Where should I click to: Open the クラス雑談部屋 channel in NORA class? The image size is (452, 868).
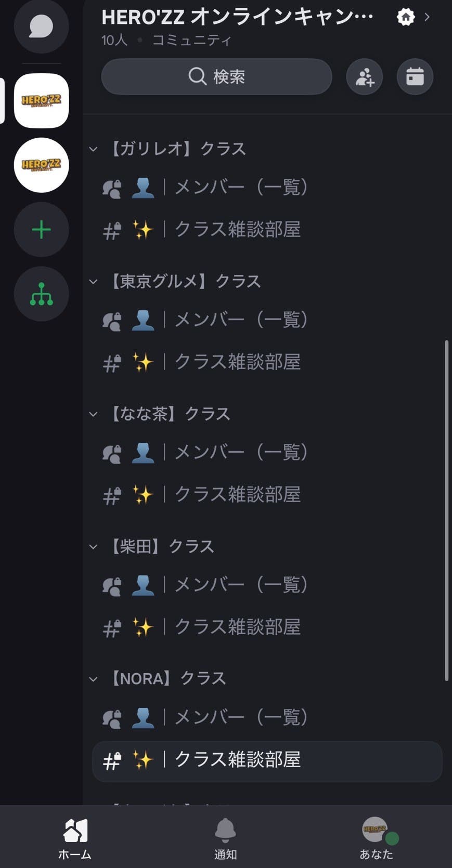coord(237,761)
